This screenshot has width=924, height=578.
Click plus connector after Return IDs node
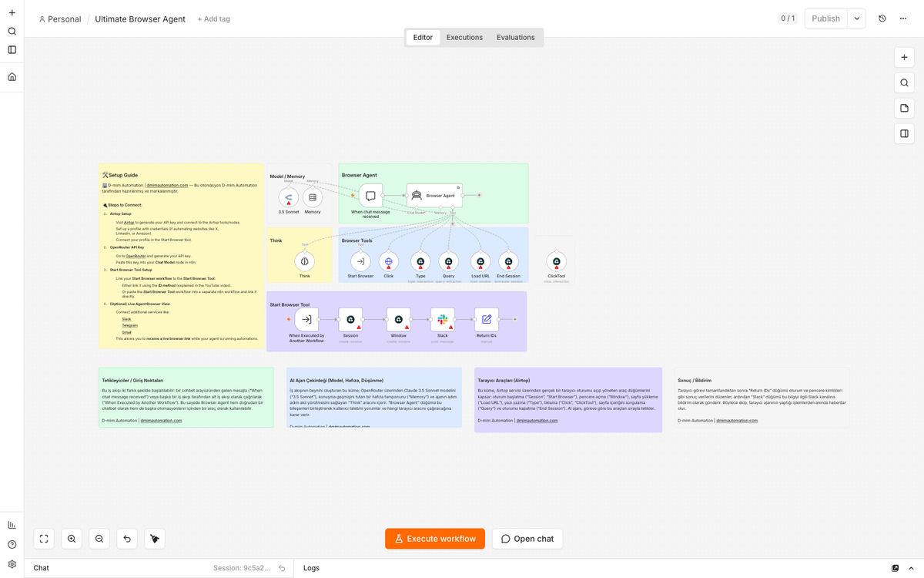515,319
